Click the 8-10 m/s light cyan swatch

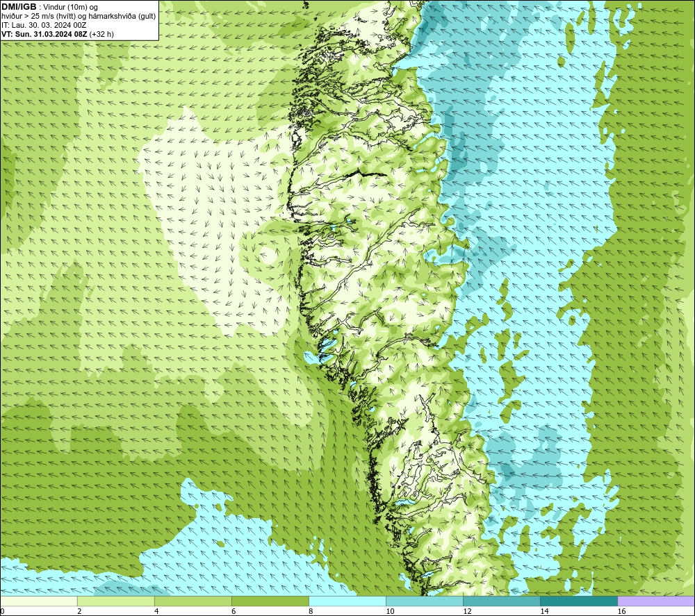click(x=347, y=601)
